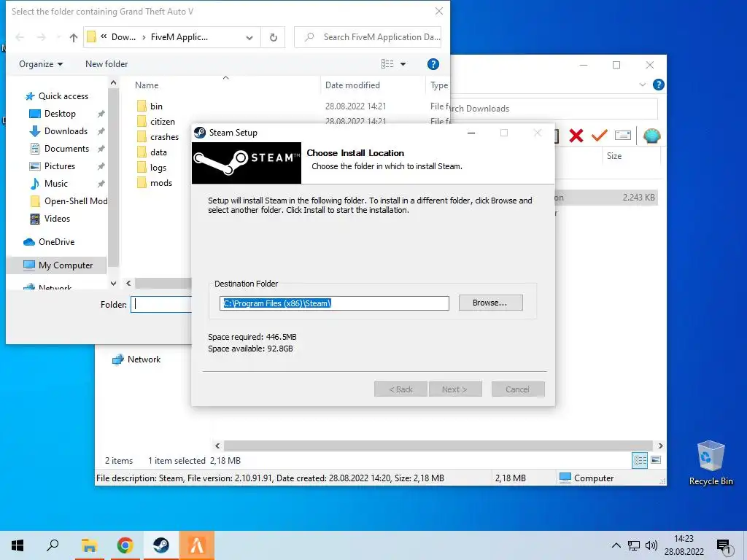The image size is (747, 560).
Task: Click the Search Downloads box in Explorer
Action: coord(553,109)
